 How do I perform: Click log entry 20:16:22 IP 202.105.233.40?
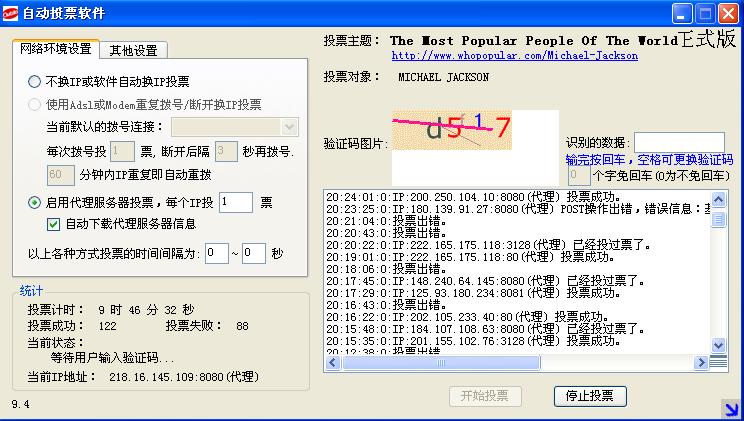coord(468,317)
